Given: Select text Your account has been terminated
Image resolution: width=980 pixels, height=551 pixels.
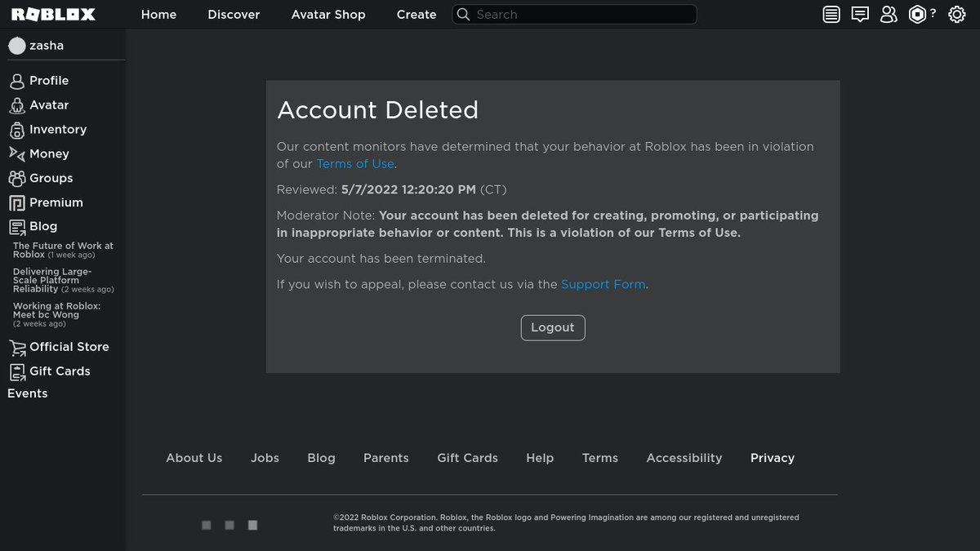Looking at the screenshot, I should (x=381, y=259).
